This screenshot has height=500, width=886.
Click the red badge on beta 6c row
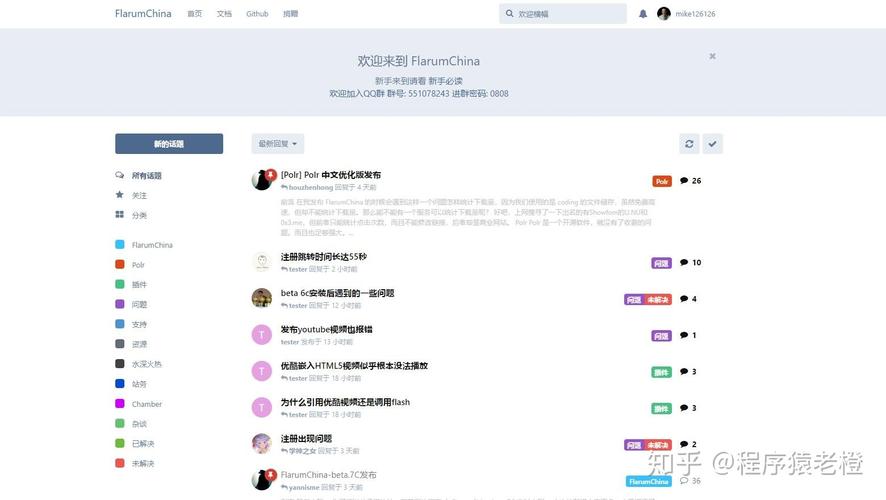658,299
